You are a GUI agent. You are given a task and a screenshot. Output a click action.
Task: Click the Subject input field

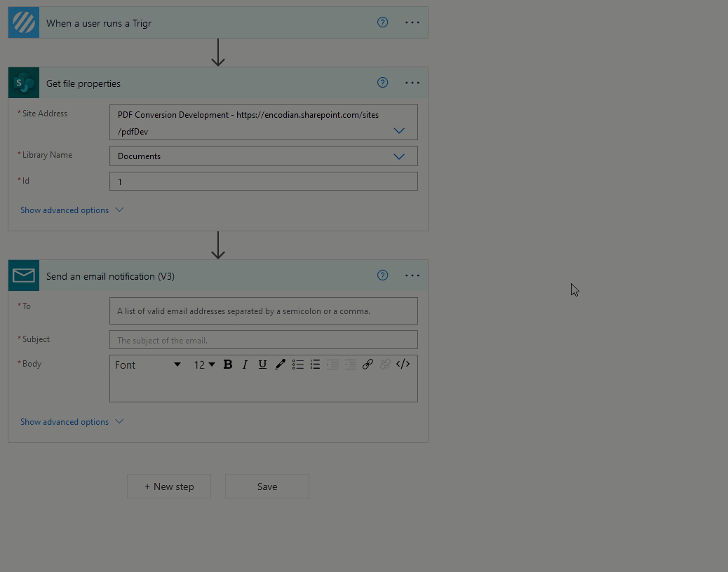click(x=263, y=340)
